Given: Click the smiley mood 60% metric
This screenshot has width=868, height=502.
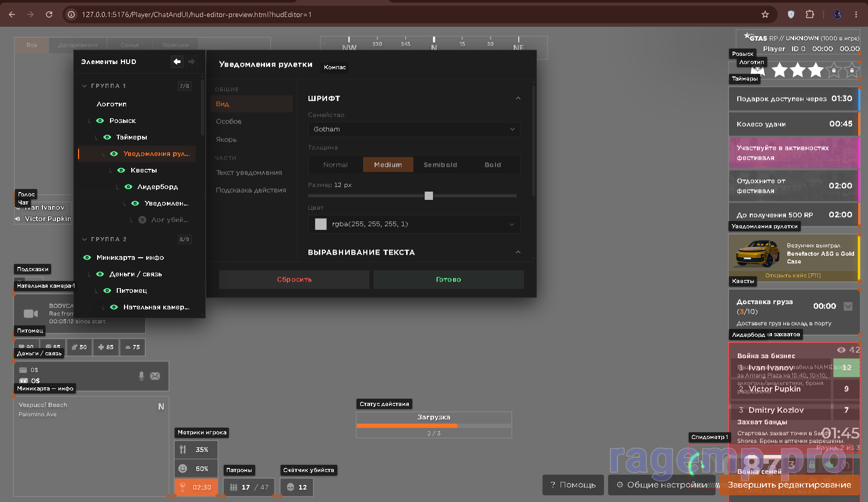Looking at the screenshot, I should 196,468.
